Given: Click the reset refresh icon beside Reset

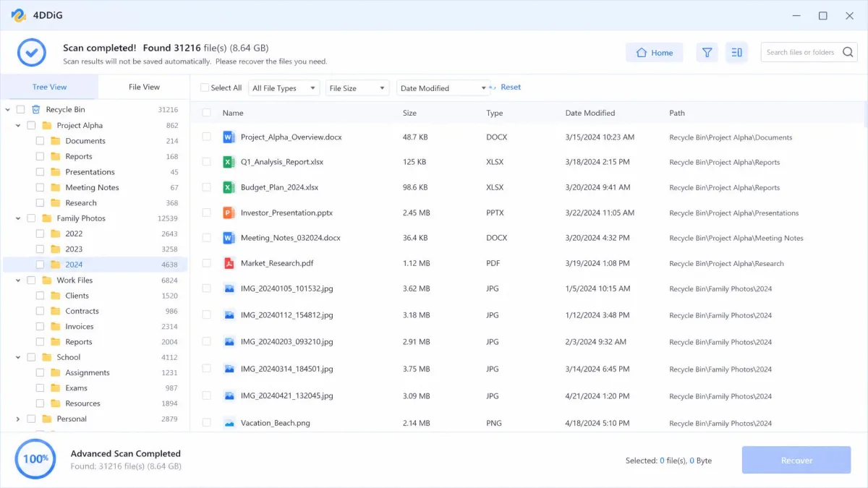Looking at the screenshot, I should 493,87.
